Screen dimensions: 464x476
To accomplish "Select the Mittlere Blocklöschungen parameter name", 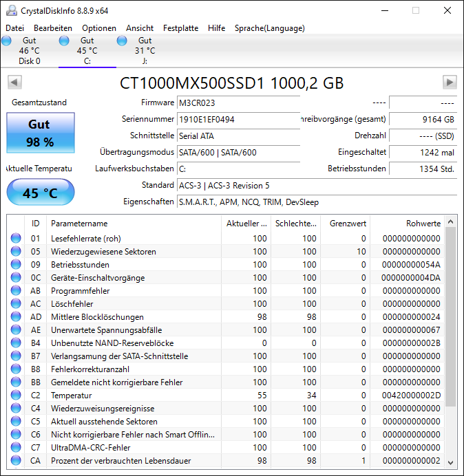I will tap(97, 317).
